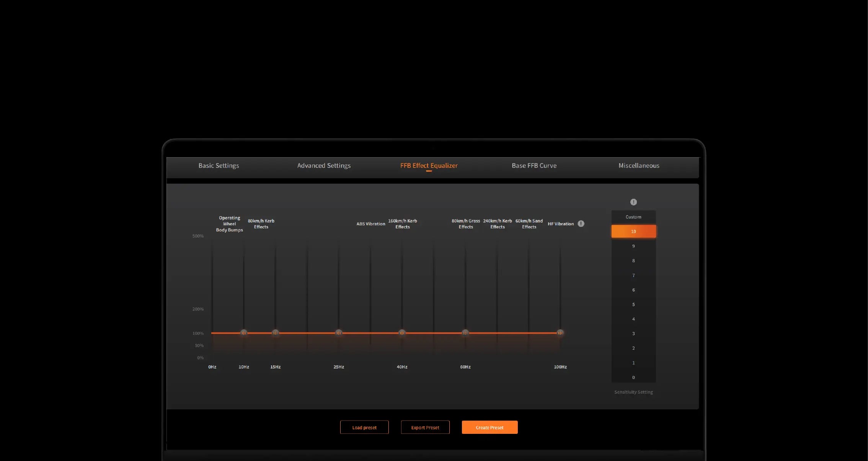This screenshot has height=461, width=868.
Task: Click the 40Hz equalizer slider handle
Action: click(402, 333)
